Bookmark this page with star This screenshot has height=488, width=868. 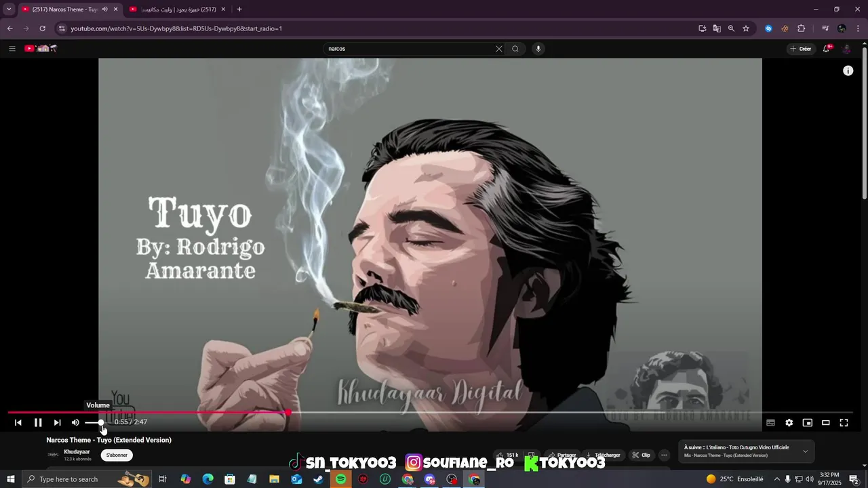point(746,28)
